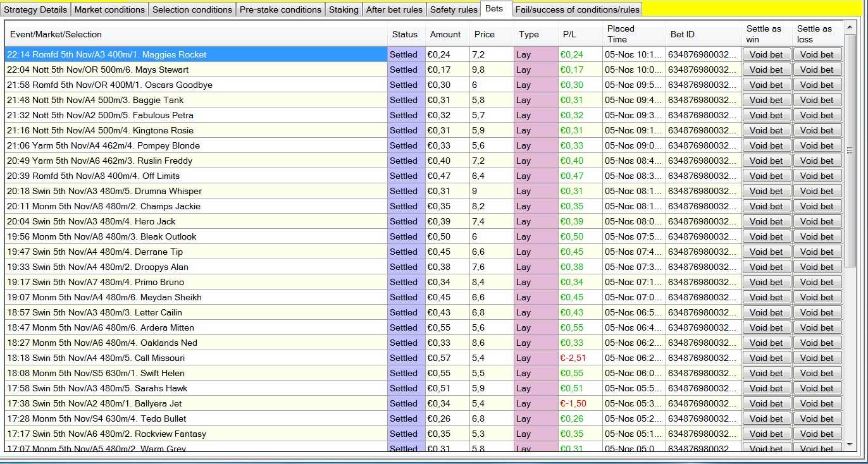Open Selection conditions tab
Viewport: 868px width, 464px height.
[192, 9]
